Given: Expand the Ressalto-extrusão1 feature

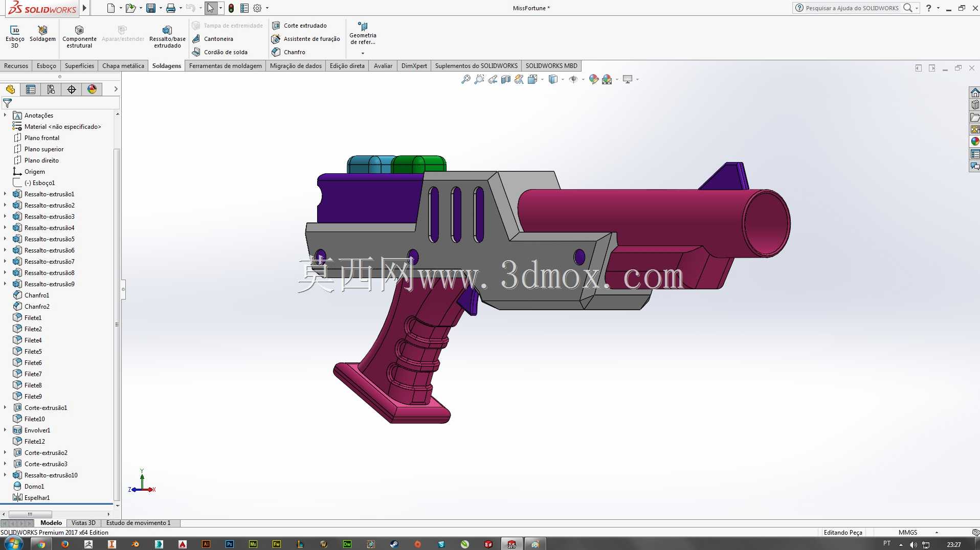Looking at the screenshot, I should [x=5, y=194].
